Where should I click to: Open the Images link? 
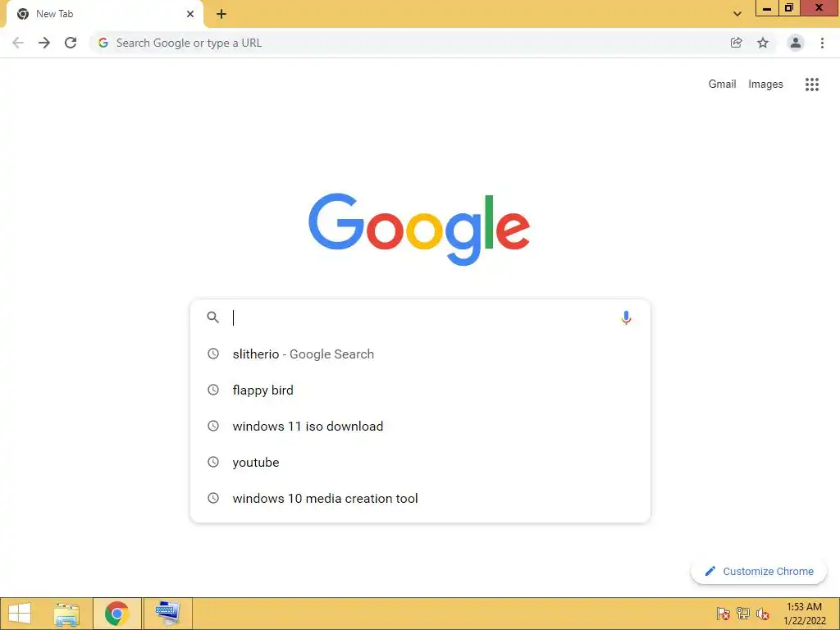click(x=765, y=84)
